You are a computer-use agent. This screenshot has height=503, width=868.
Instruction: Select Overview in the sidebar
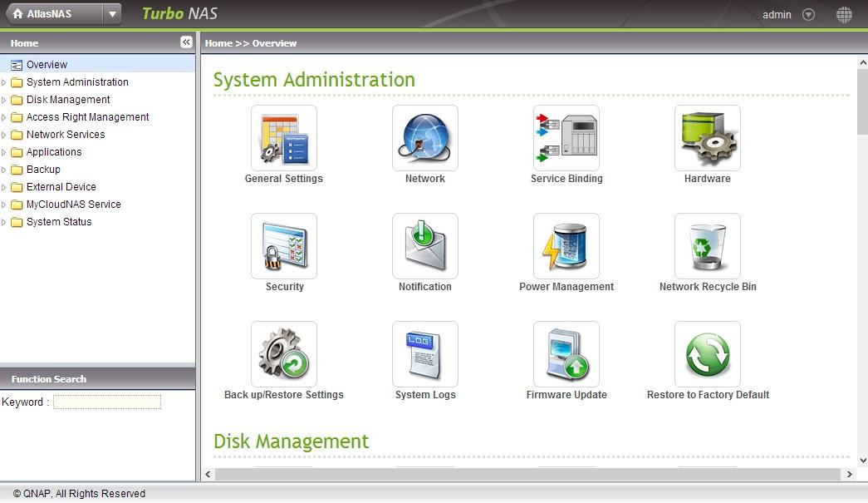point(47,65)
